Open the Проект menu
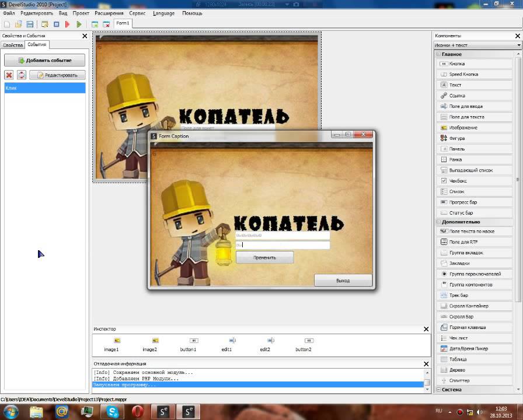 [81, 13]
